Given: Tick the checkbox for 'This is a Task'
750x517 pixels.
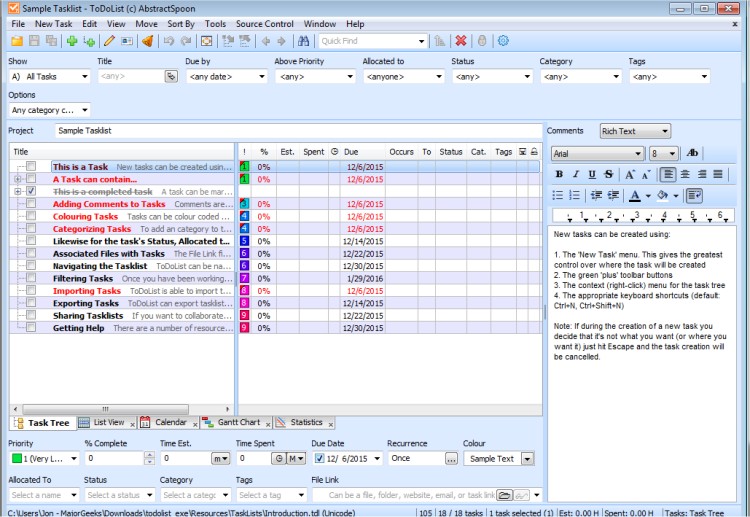Looking at the screenshot, I should [31, 167].
